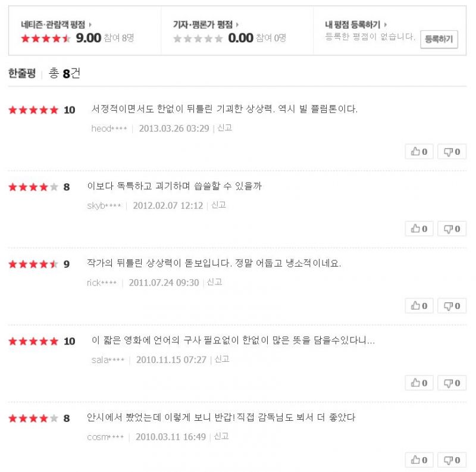Image resolution: width=476 pixels, height=472 pixels.
Task: Thumbs-down the cosm**** review
Action: 452,460
